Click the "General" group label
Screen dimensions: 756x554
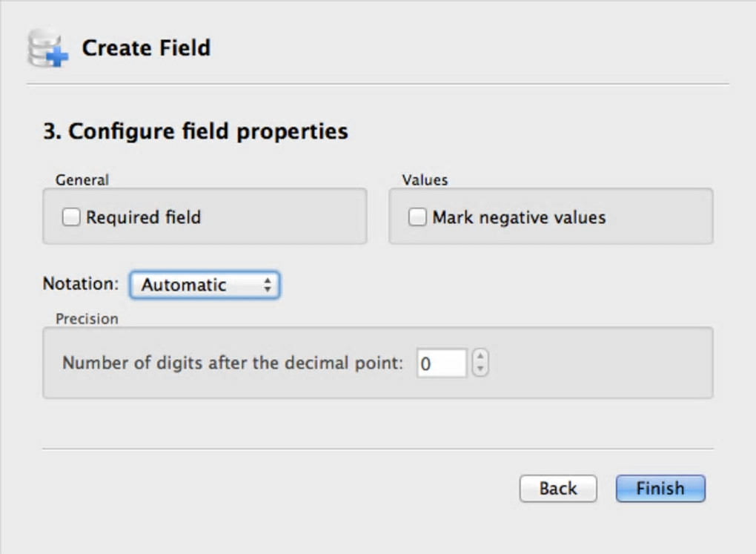(x=82, y=179)
